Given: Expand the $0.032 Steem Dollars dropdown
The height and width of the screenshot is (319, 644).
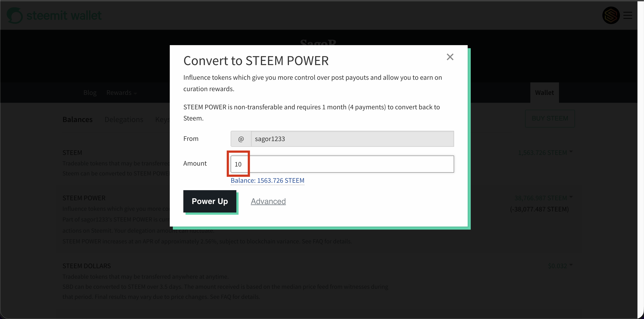Looking at the screenshot, I should click(x=560, y=266).
